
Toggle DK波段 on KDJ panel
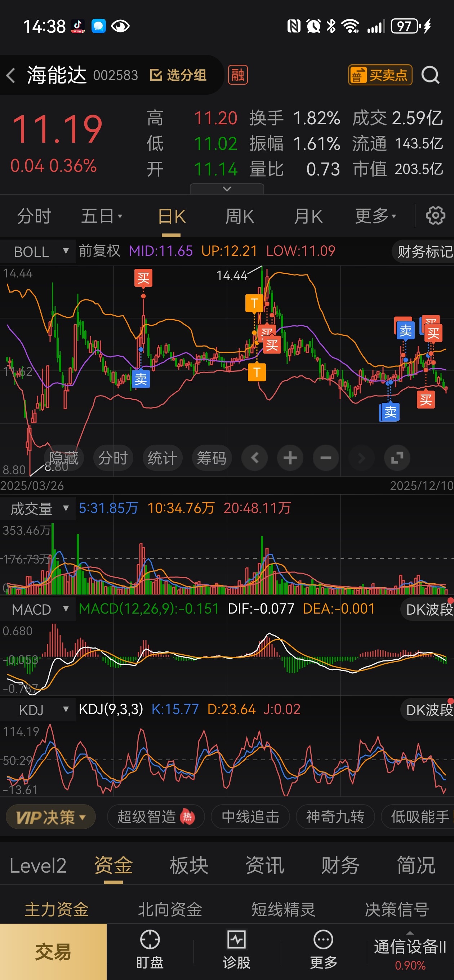click(428, 710)
